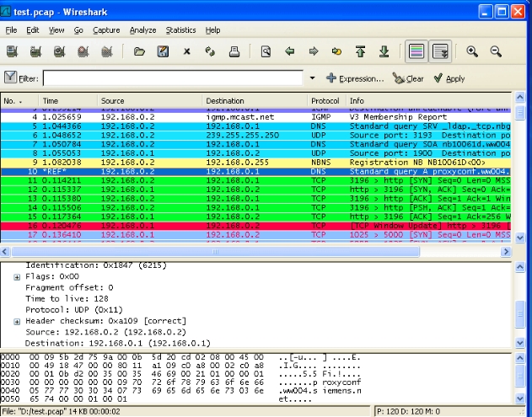Go back in packet history arrow

pos(290,51)
